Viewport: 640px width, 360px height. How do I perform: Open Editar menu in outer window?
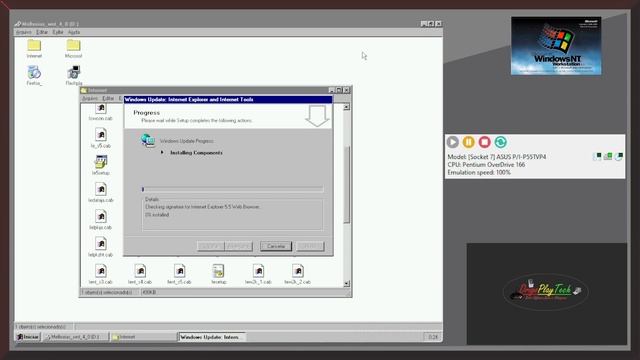click(x=42, y=32)
